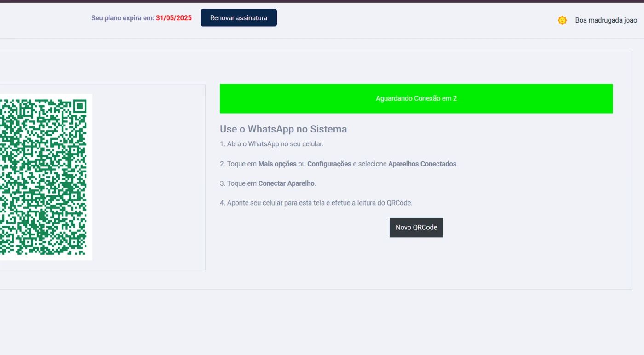
Task: Click the WhatsApp QR code image
Action: click(x=46, y=177)
